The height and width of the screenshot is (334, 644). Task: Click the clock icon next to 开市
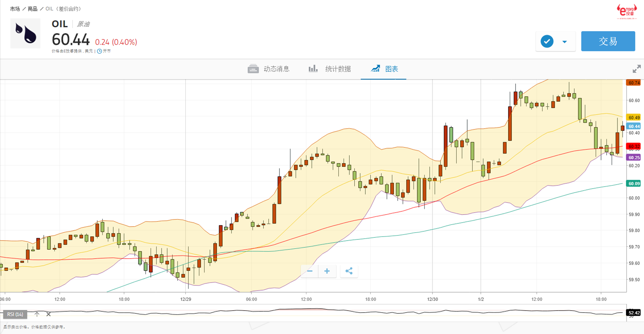pos(100,51)
